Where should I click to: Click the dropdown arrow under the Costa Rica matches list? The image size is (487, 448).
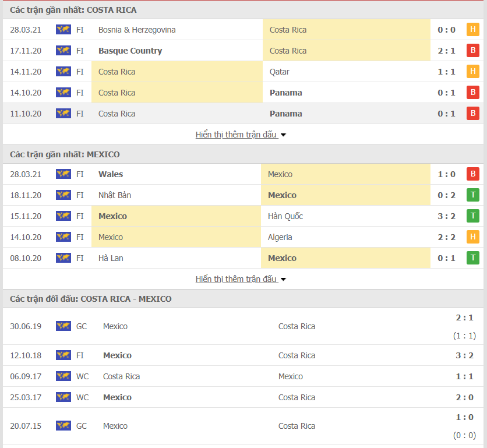point(284,135)
